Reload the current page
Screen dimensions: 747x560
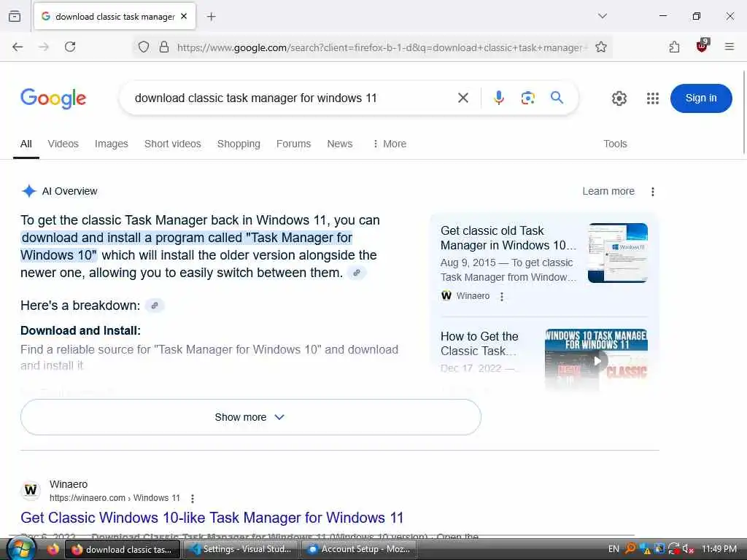[x=70, y=47]
